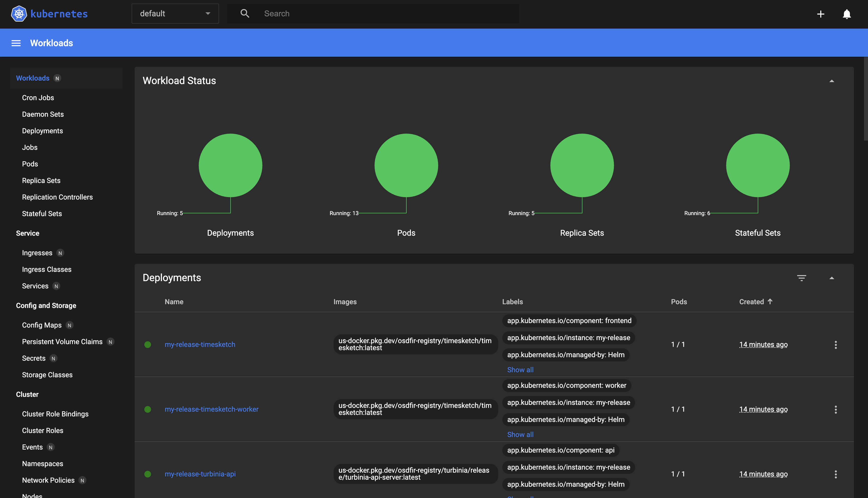Open actions menu for my-release-turbinia-api row
The image size is (868, 498).
tap(836, 474)
